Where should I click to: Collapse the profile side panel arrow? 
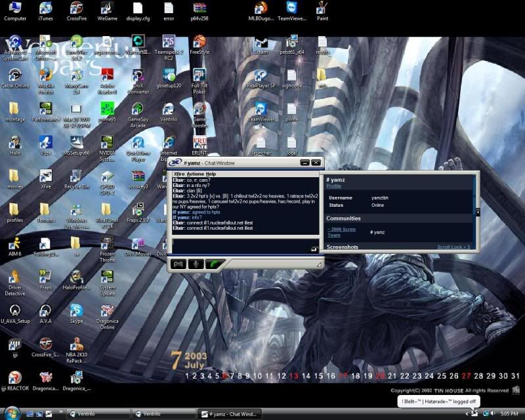click(x=478, y=212)
